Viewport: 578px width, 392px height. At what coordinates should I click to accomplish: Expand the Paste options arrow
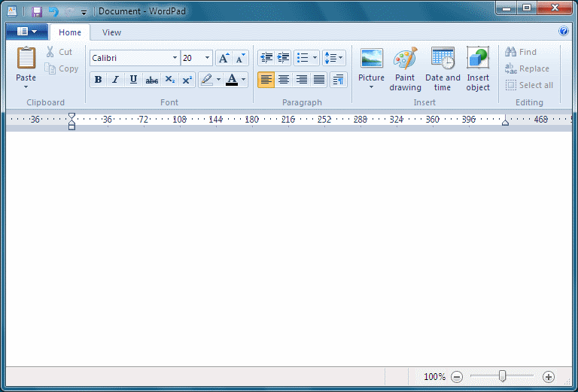pos(26,87)
